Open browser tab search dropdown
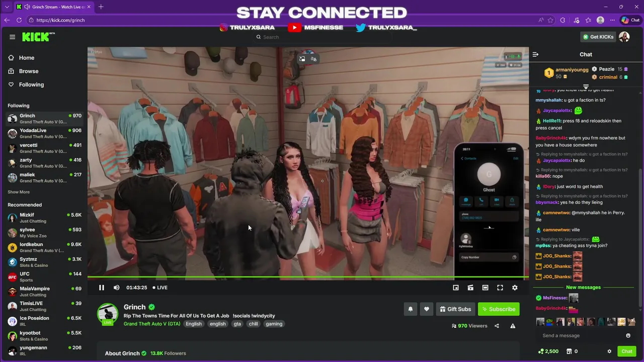644x362 pixels. (x=7, y=7)
